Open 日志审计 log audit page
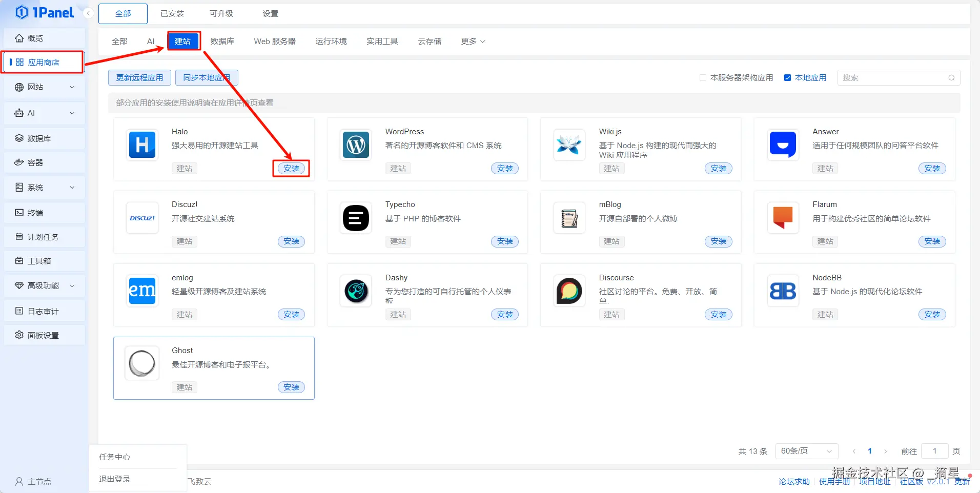The width and height of the screenshot is (980, 493). pyautogui.click(x=44, y=311)
